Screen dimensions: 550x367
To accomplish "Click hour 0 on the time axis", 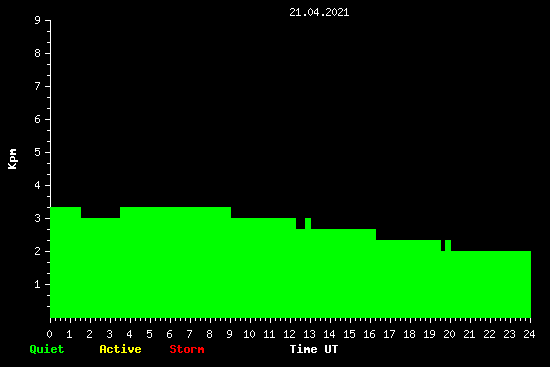I will (49, 334).
